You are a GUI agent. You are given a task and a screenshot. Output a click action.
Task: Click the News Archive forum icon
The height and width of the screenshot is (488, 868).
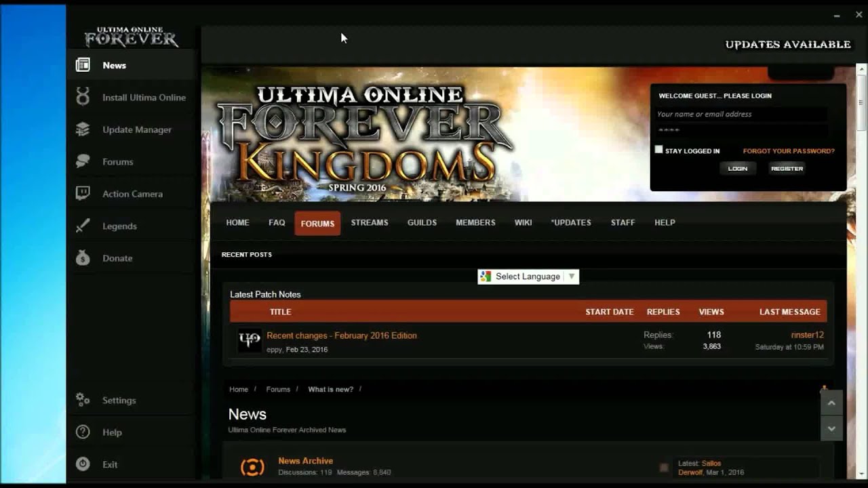click(252, 466)
